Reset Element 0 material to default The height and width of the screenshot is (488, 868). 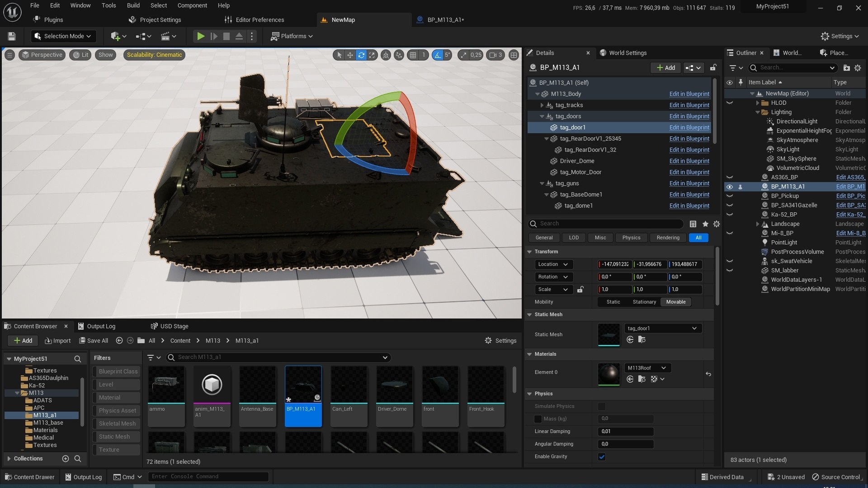[708, 374]
